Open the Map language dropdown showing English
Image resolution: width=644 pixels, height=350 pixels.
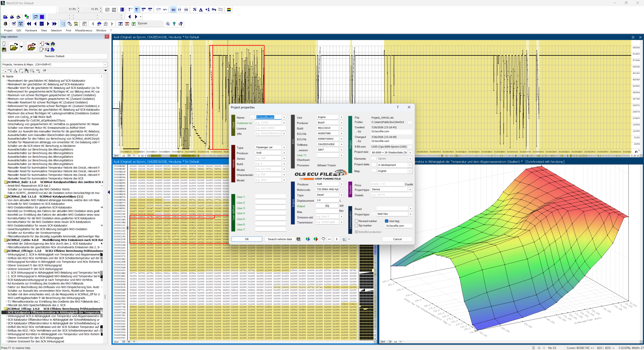pos(410,171)
